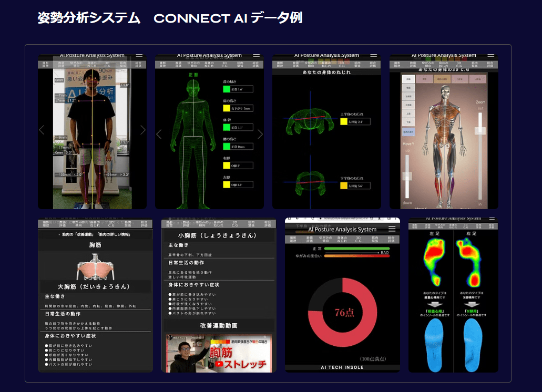542x392 pixels.
Task: Open hamburger menu in green wireframe body panel
Action: point(256,56)
